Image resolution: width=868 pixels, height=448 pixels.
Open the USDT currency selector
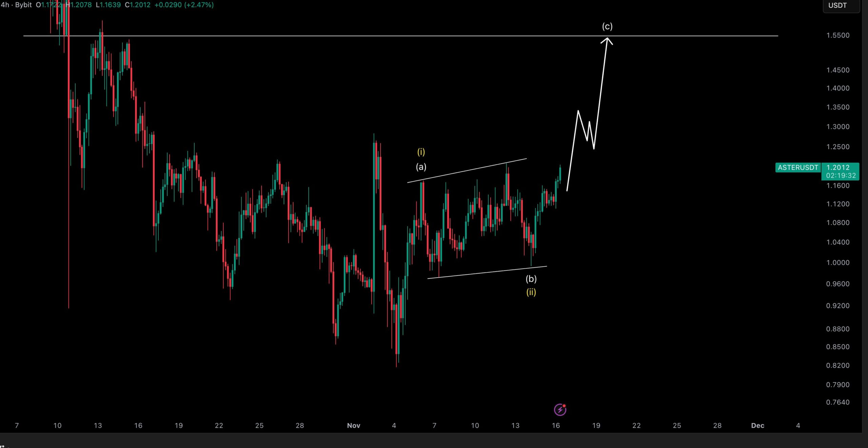tap(837, 5)
